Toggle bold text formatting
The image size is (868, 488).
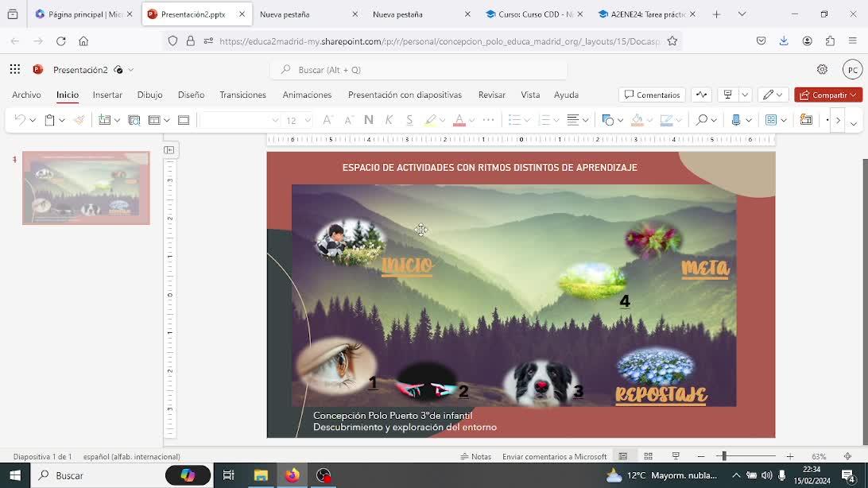[x=369, y=120]
